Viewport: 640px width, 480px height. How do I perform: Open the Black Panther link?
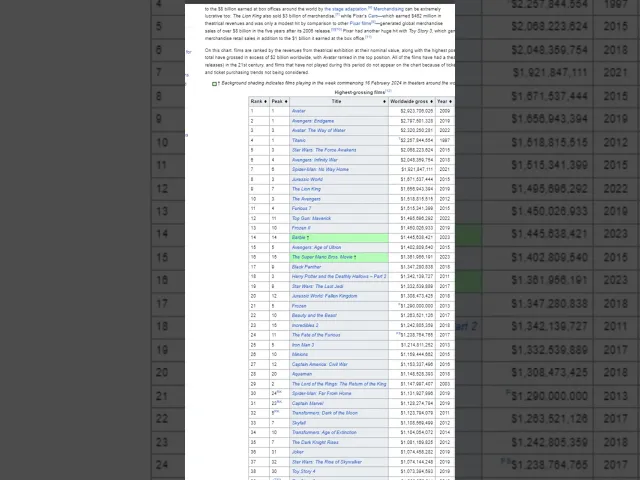pos(306,267)
